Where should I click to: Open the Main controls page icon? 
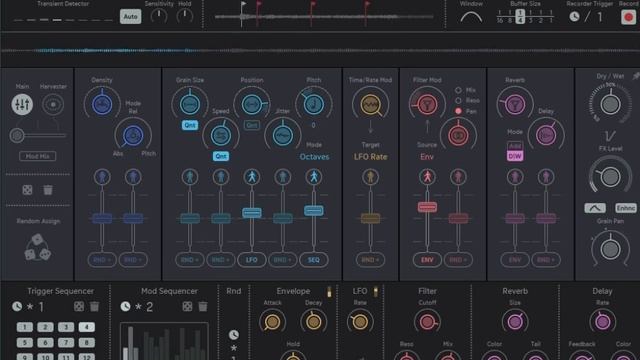(22, 104)
